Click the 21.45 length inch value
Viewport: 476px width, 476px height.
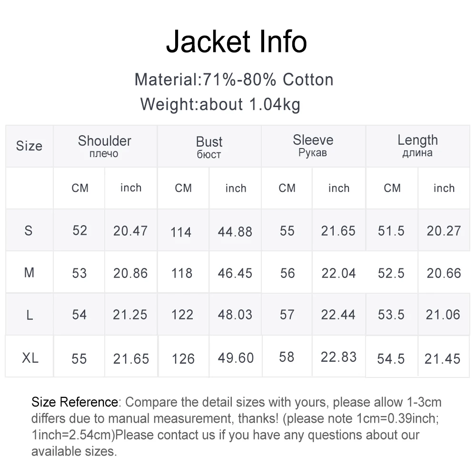pyautogui.click(x=442, y=359)
